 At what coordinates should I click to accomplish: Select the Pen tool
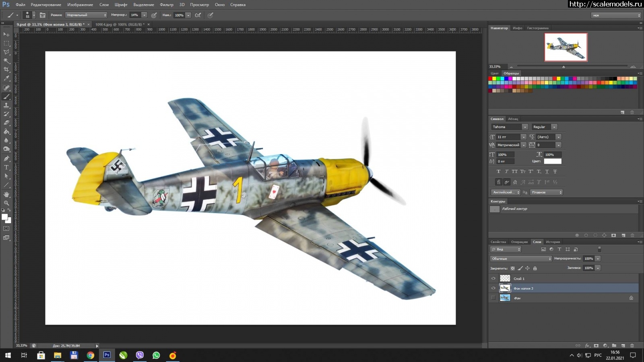[x=6, y=158]
